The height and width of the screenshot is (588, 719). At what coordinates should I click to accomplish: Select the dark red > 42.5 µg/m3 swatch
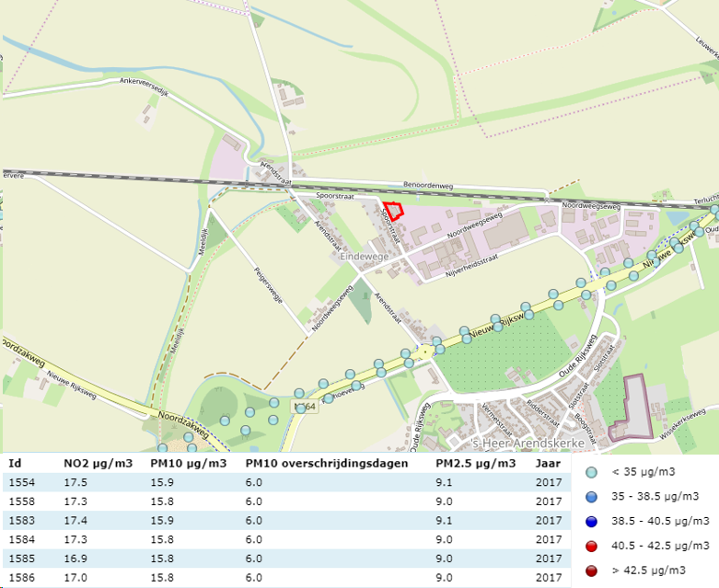pos(592,570)
